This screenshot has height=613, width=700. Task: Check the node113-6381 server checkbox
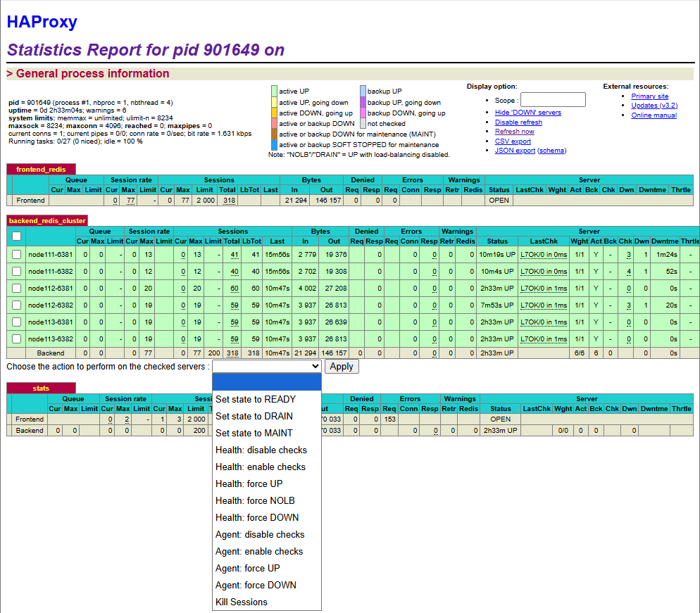16,322
